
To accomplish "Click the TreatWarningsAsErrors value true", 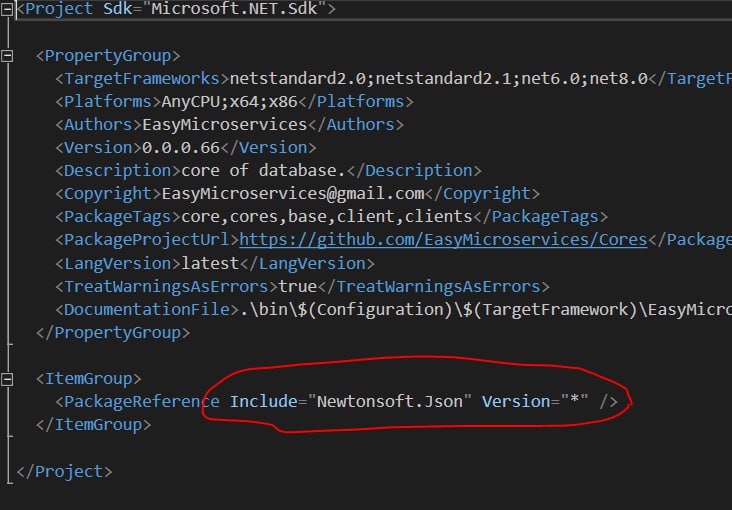I will [297, 286].
